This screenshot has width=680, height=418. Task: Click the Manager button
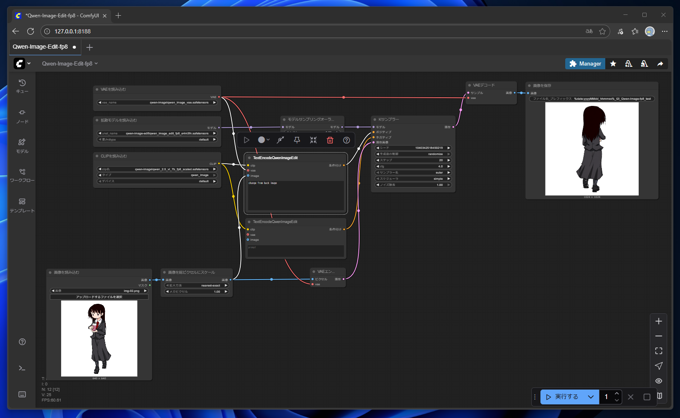tap(585, 63)
